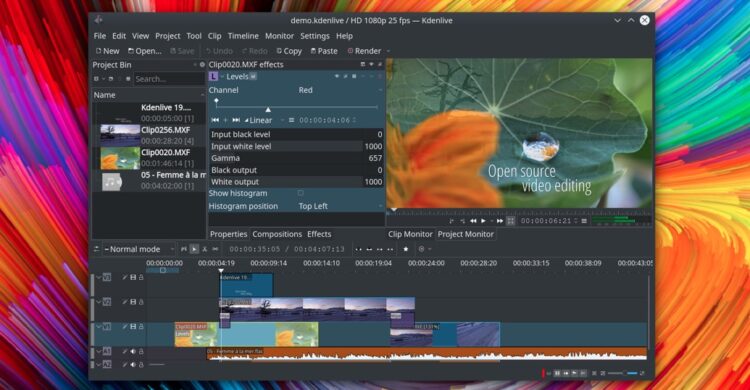Set zone out point in project monitor
The image size is (750, 390).
click(x=462, y=221)
